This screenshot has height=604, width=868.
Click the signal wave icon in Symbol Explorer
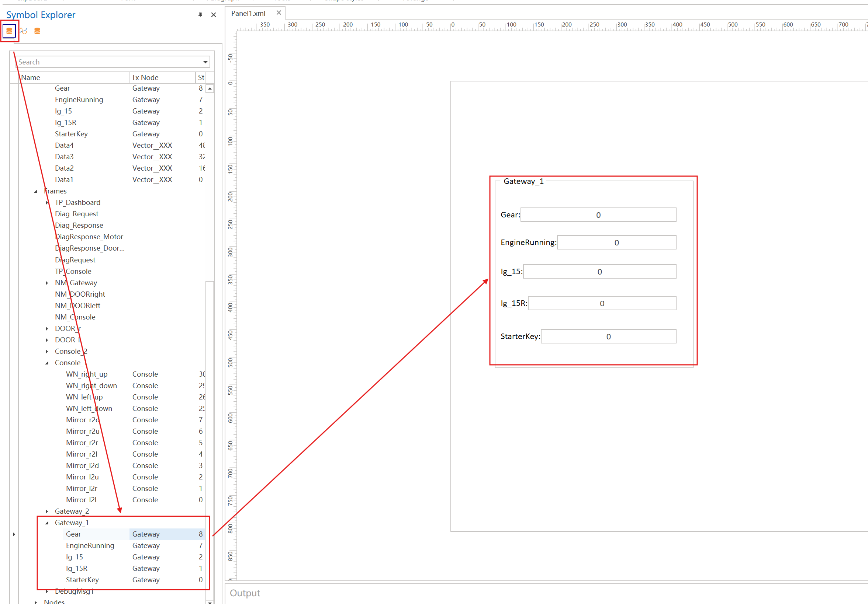click(23, 31)
